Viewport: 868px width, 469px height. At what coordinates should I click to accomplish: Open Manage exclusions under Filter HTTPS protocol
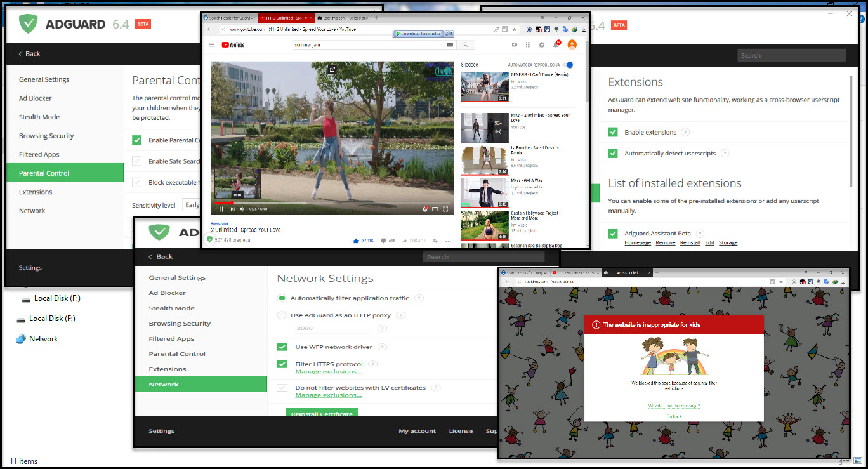pyautogui.click(x=328, y=371)
